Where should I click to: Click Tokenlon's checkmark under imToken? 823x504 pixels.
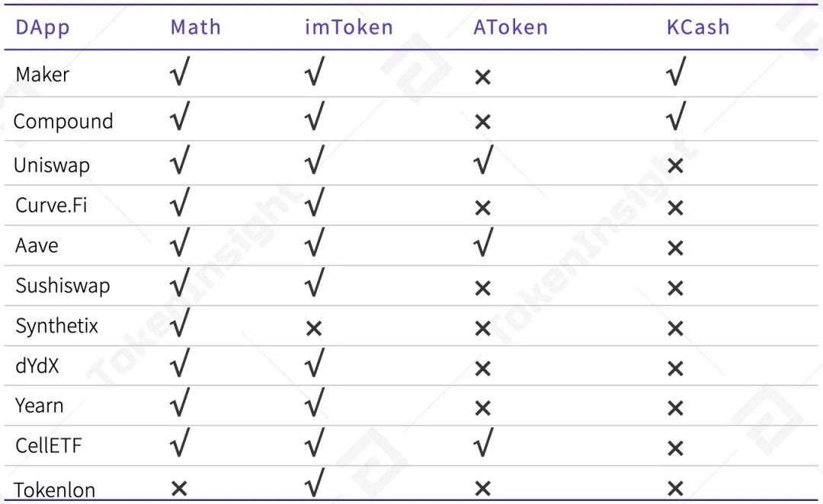[314, 483]
